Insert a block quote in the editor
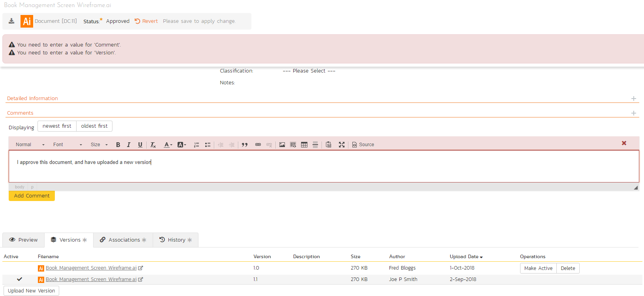This screenshot has width=644, height=296. pos(245,145)
